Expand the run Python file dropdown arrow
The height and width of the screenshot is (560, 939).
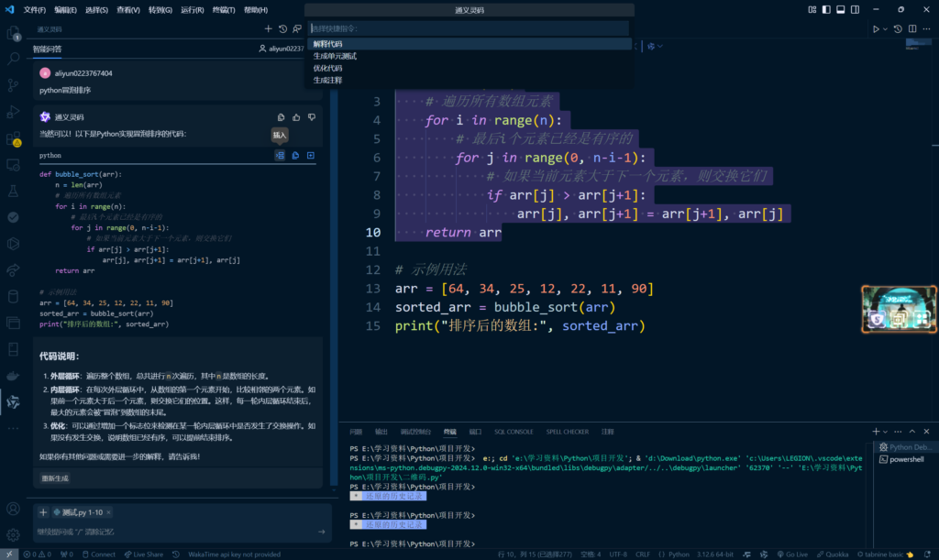tap(887, 29)
